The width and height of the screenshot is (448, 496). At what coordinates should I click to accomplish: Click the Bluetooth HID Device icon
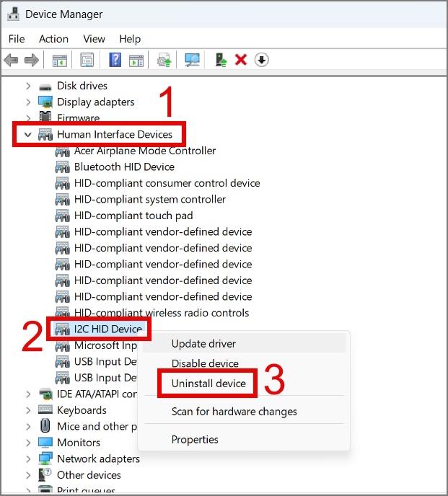pyautogui.click(x=62, y=167)
